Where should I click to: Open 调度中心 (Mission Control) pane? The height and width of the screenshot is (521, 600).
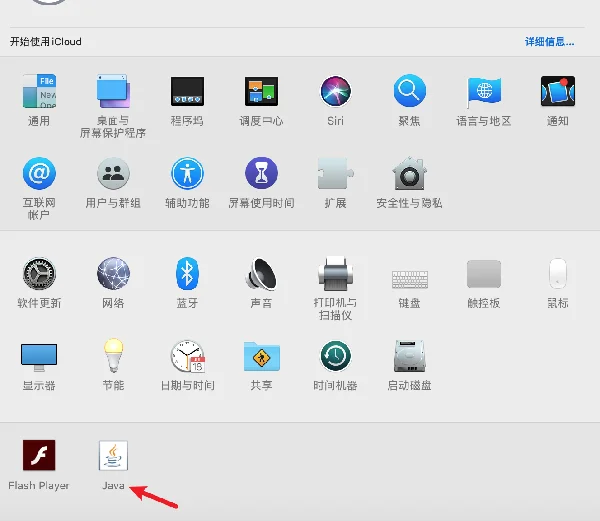261,91
